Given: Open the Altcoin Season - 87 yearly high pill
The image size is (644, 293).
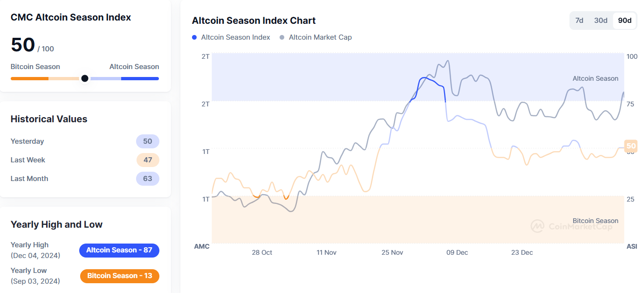Looking at the screenshot, I should [119, 250].
